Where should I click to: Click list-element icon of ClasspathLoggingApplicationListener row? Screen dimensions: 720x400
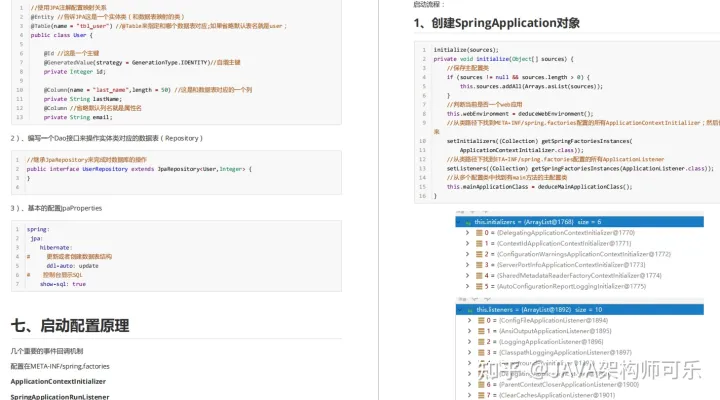481,353
